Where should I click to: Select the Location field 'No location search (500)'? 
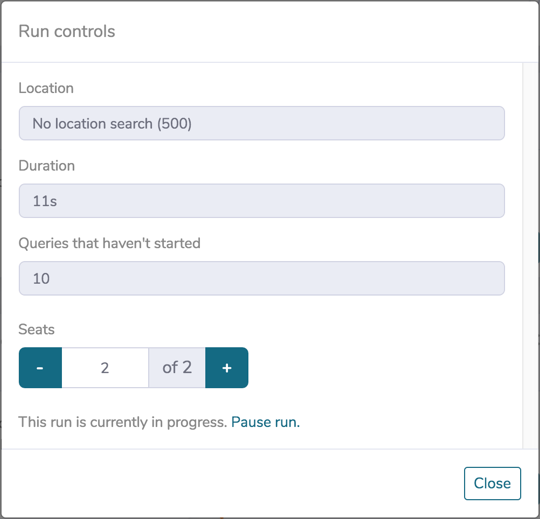tap(262, 123)
